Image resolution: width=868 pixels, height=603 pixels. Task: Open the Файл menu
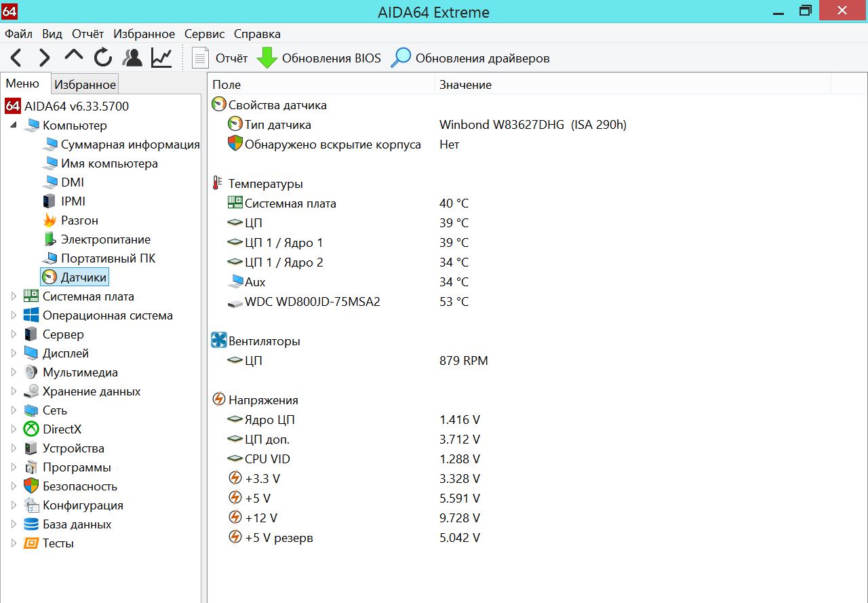(x=18, y=34)
